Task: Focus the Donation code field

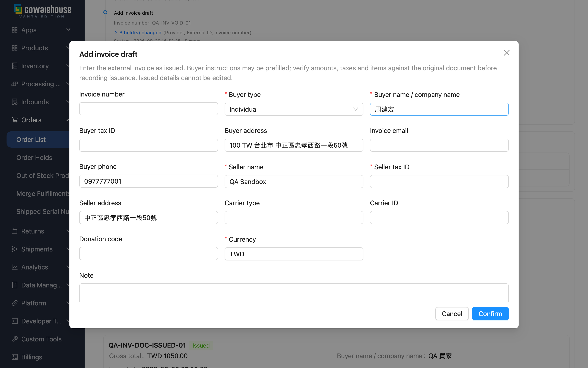Action: click(148, 254)
